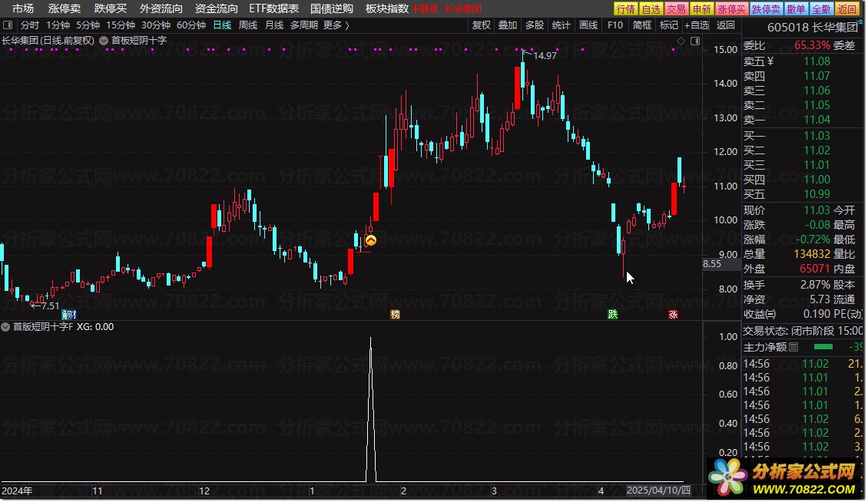Viewport: 868px width, 502px height.
Task: Add stock via +自选 toolbar item
Action: pyautogui.click(x=697, y=25)
